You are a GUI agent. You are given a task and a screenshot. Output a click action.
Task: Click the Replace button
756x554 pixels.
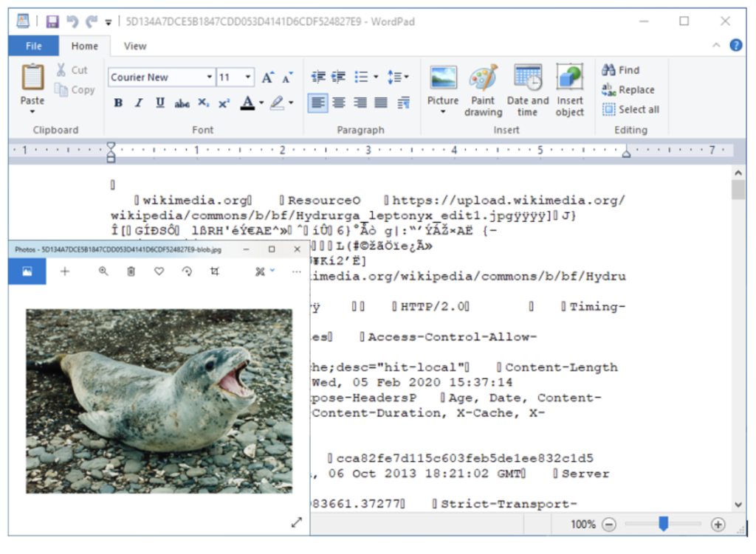coord(628,90)
